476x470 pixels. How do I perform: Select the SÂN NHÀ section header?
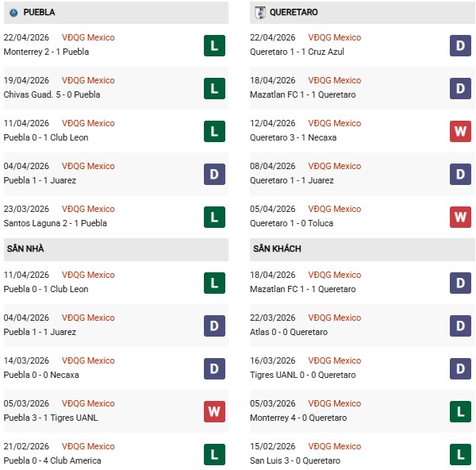27,248
